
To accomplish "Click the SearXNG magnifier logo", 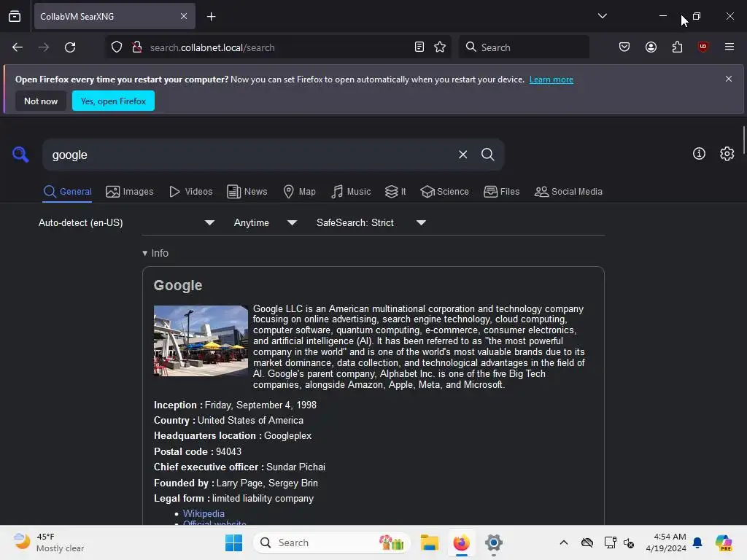I will click(20, 155).
